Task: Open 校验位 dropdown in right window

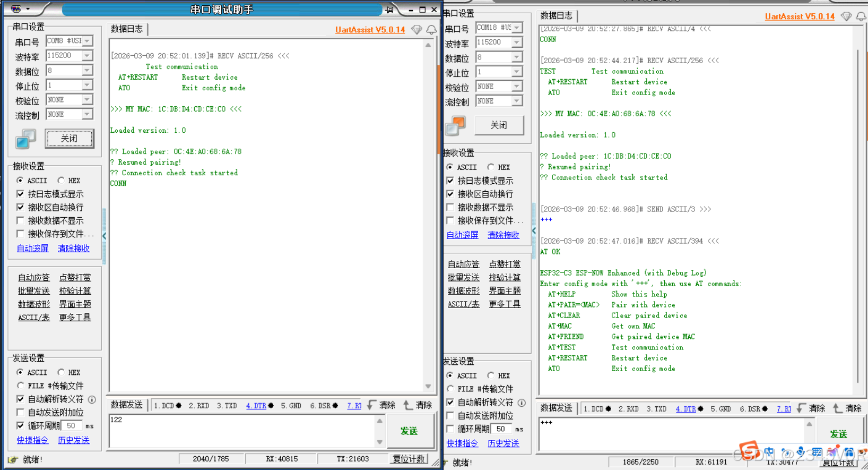Action: click(517, 86)
